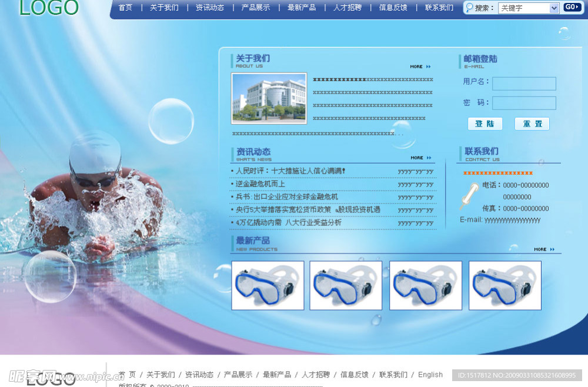Open the first goggles product thumbnail
The width and height of the screenshot is (588, 387).
[268, 285]
